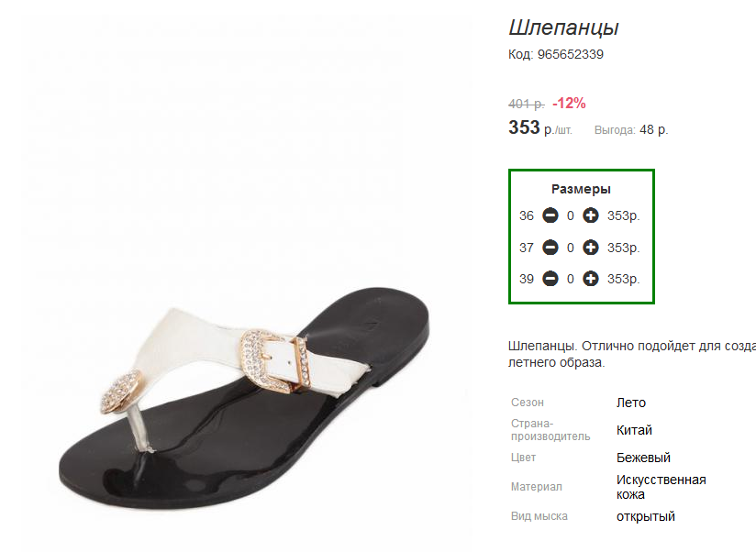Viewport: 756px width, 552px height.
Task: Click plus button for size 39
Action: tap(590, 279)
